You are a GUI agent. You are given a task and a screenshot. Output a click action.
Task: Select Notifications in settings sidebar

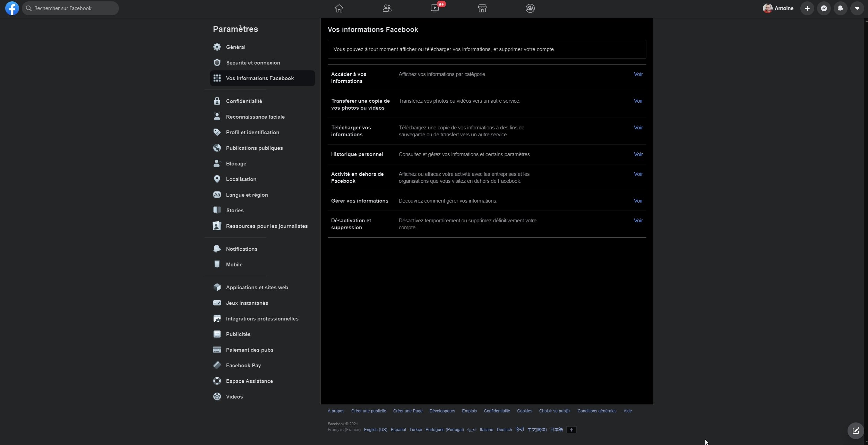241,249
